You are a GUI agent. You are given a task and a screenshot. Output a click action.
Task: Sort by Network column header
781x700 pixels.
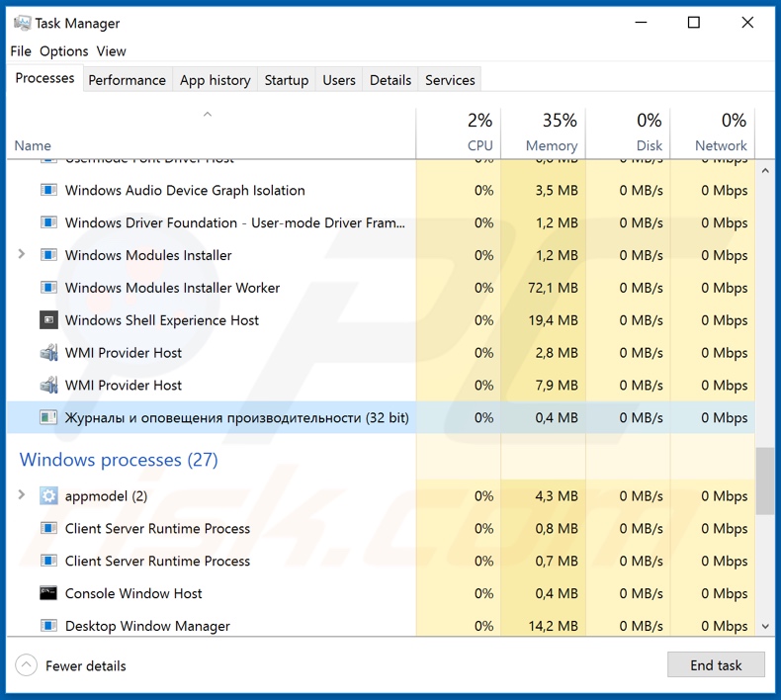[712, 133]
